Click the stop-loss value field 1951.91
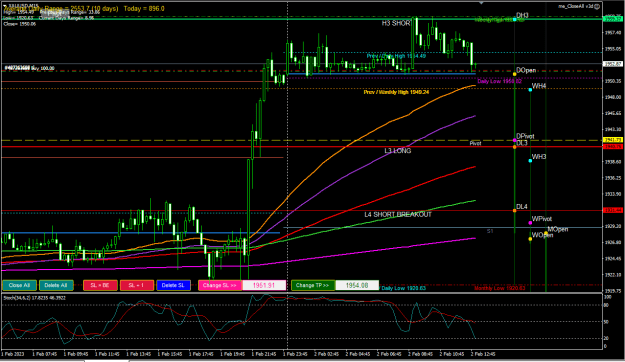This screenshot has height=362, width=625. click(264, 285)
